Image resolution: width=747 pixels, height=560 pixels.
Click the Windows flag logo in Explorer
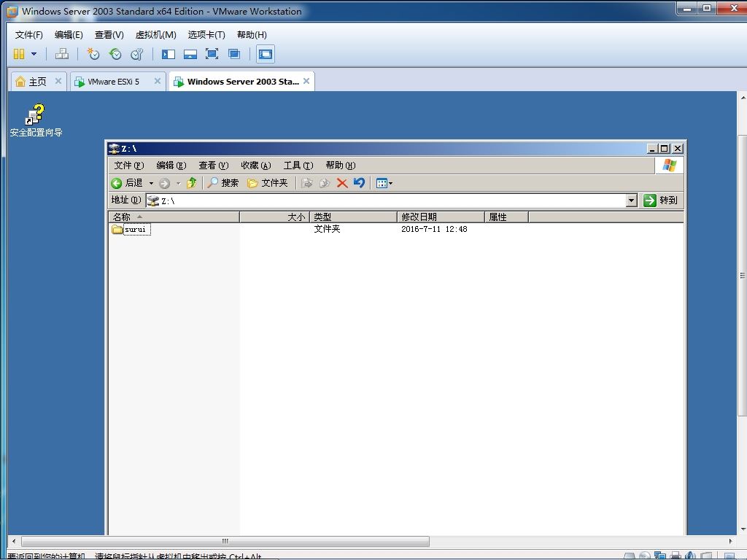coord(670,166)
